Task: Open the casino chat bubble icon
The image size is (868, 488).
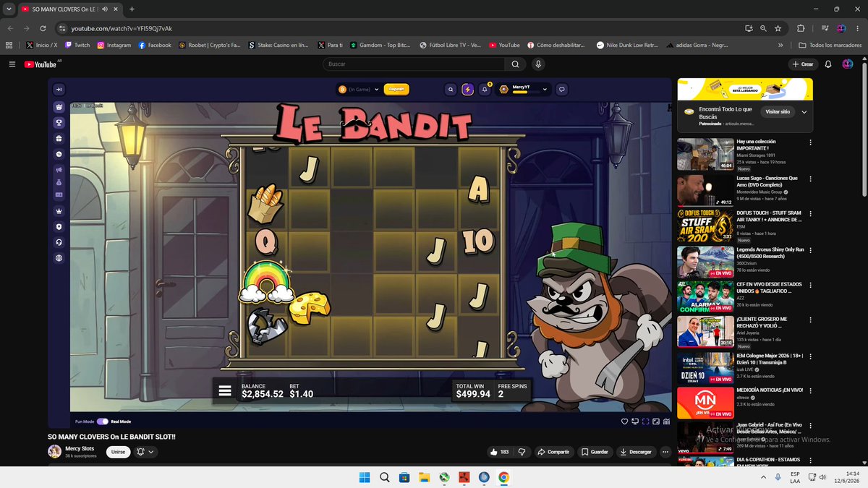Action: pos(562,90)
